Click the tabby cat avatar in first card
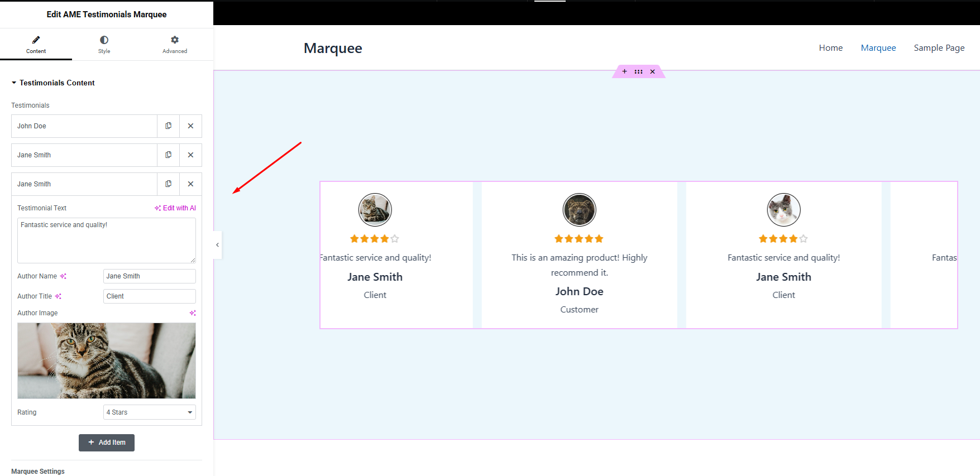Image resolution: width=980 pixels, height=476 pixels. tap(375, 210)
